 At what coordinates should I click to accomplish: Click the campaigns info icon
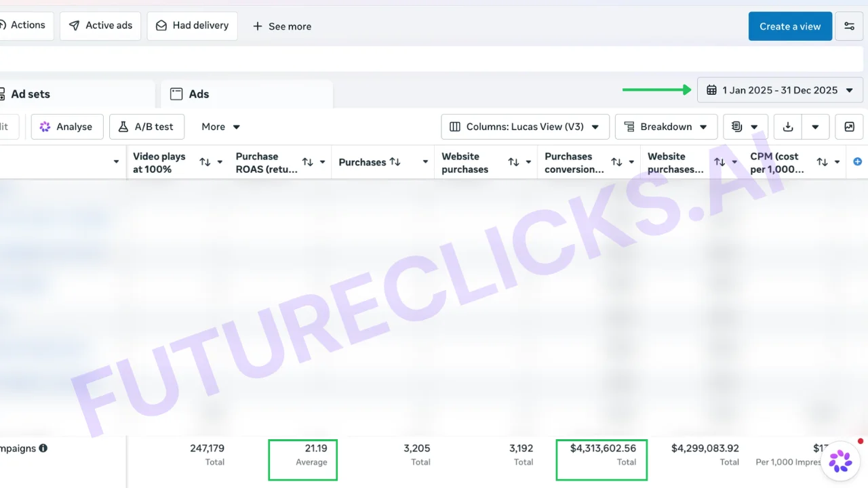click(x=43, y=449)
